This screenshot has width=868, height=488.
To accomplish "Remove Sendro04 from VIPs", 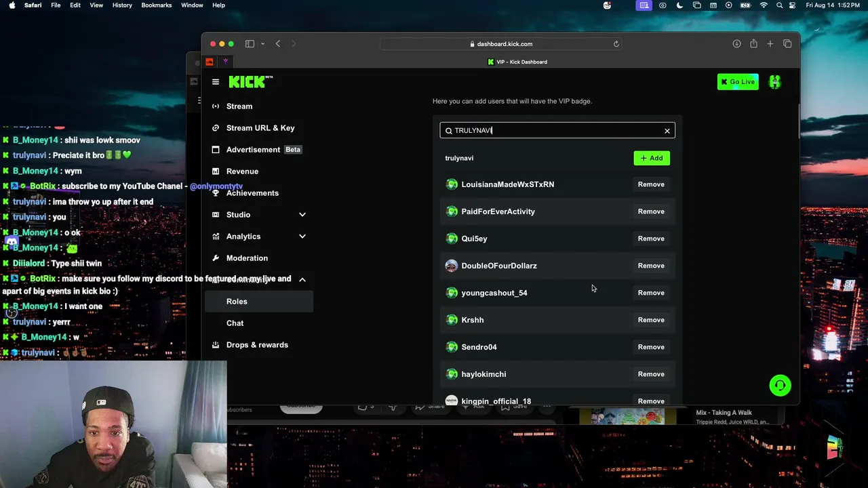I will (651, 347).
